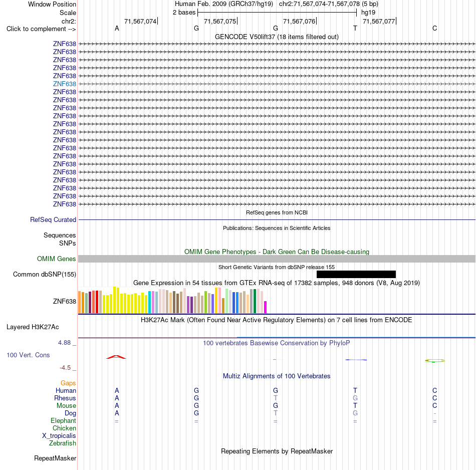Click the Layered H3K27Ac label
The width and height of the screenshot is (476, 470).
tap(33, 327)
